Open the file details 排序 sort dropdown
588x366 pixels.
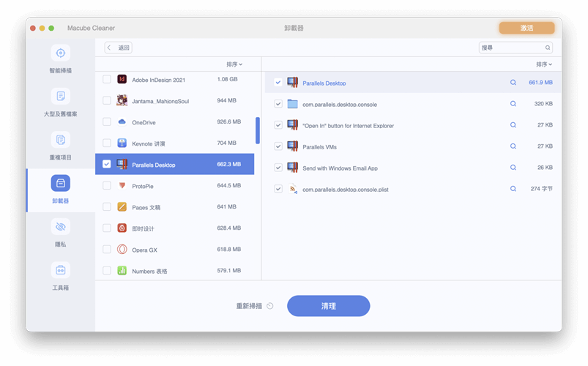pos(544,64)
